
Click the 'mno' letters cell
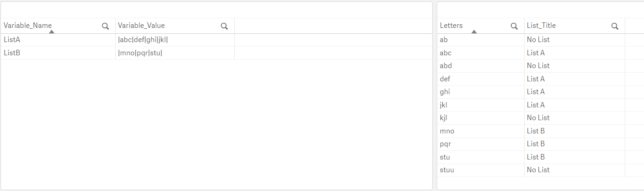point(447,131)
